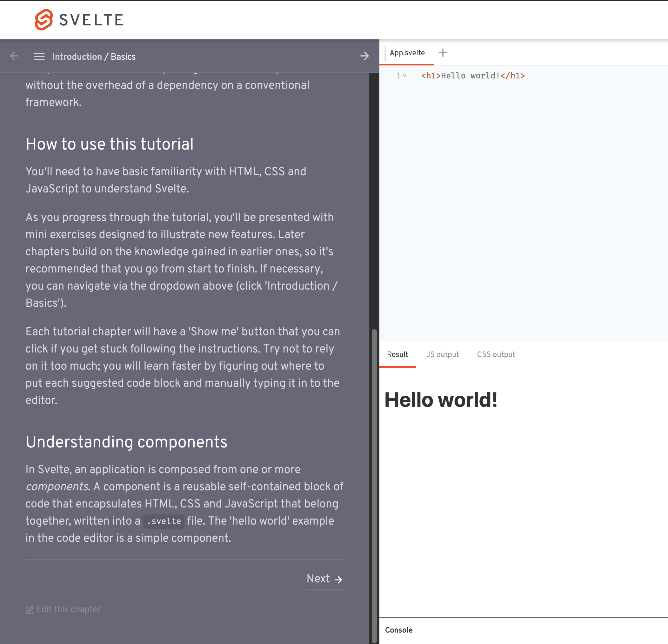The width and height of the screenshot is (668, 644).
Task: Click the 'How to use this tutorial' heading
Action: 110,144
